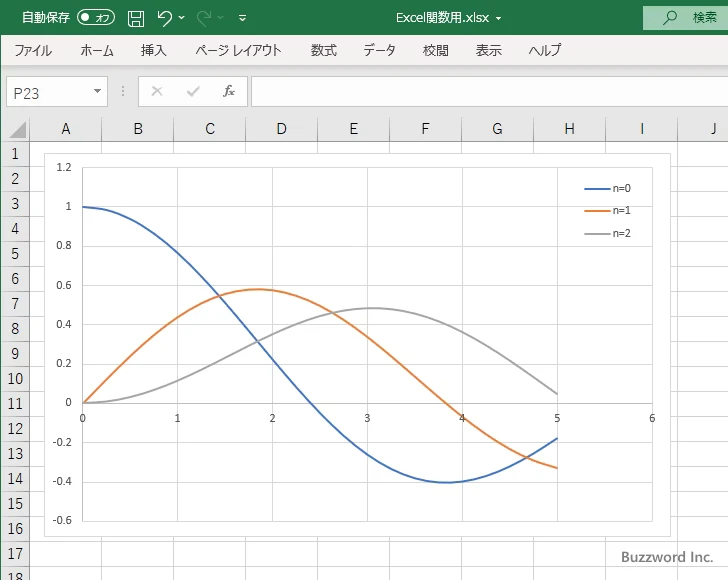Open the ページ レイアウト tab
728x580 pixels.
tap(238, 50)
